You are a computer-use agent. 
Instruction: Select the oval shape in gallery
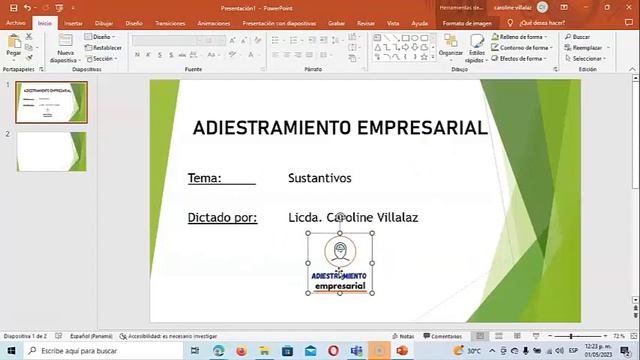[415, 38]
